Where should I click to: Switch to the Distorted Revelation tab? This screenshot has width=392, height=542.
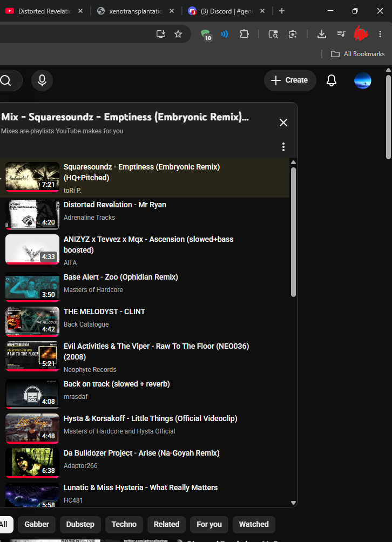(45, 11)
